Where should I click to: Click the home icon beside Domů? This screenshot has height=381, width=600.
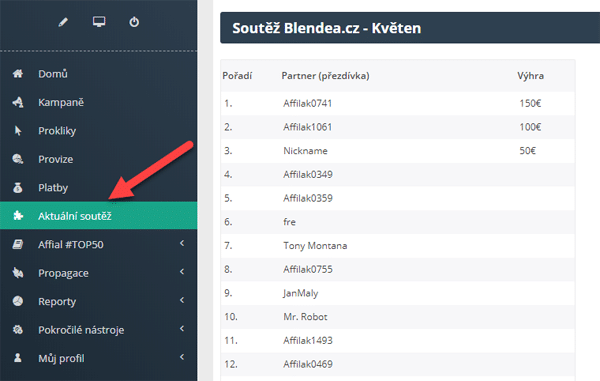click(x=18, y=73)
